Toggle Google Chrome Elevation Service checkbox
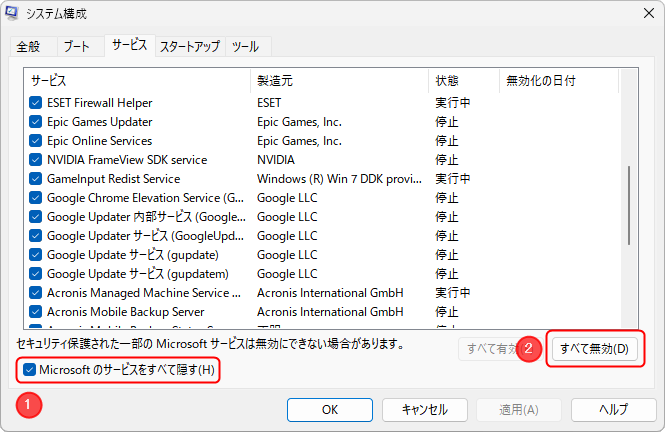Screen dimensions: 665x432 [x=36, y=198]
